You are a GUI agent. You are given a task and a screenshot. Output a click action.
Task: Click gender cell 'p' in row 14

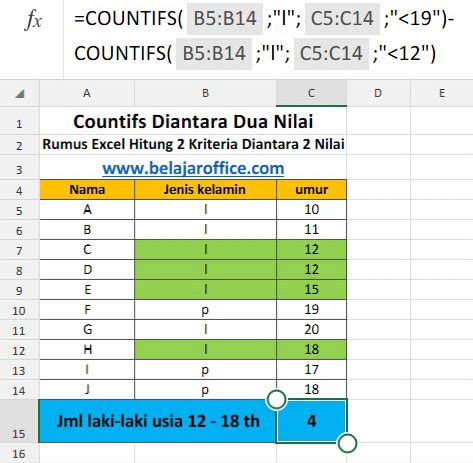pos(205,390)
